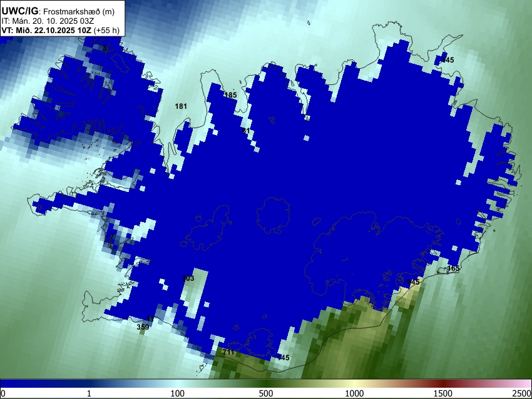
Task: Click the 'IT: Mán. 20. 10. 2025 03Z' line
Action: [x=48, y=21]
